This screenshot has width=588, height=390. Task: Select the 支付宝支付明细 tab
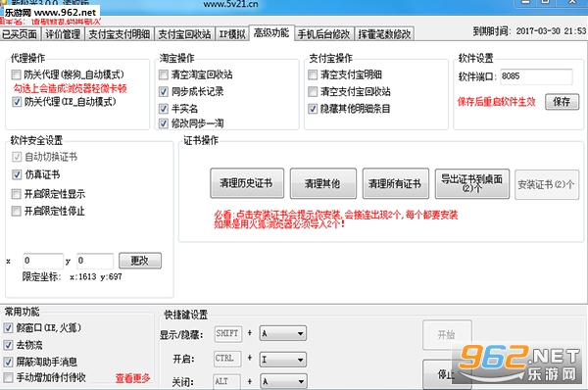tap(120, 34)
